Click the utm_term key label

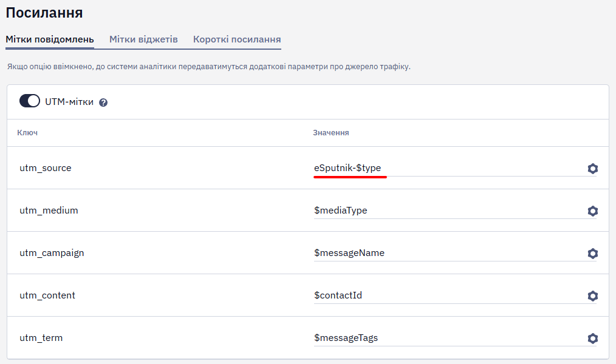[41, 337]
